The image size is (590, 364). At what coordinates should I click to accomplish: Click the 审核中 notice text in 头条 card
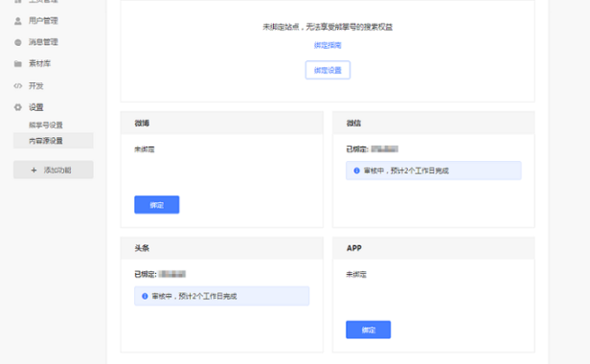tap(194, 296)
